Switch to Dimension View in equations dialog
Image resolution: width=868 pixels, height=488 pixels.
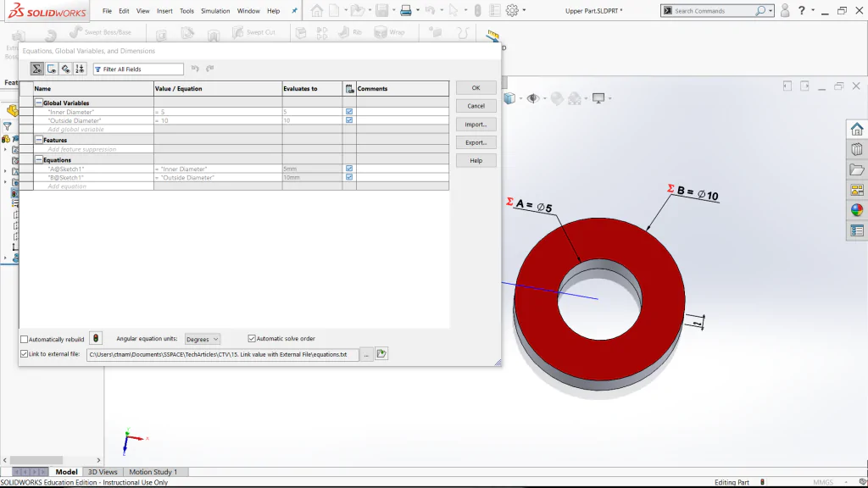click(x=66, y=69)
